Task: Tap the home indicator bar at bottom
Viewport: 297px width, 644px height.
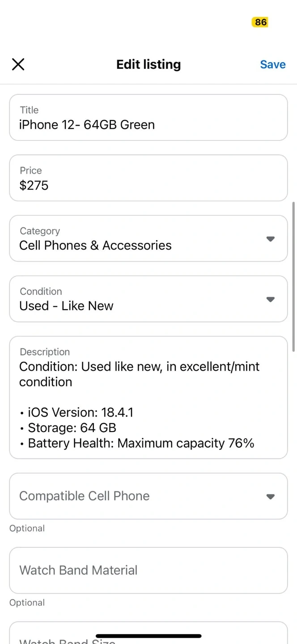Action: pos(148,636)
